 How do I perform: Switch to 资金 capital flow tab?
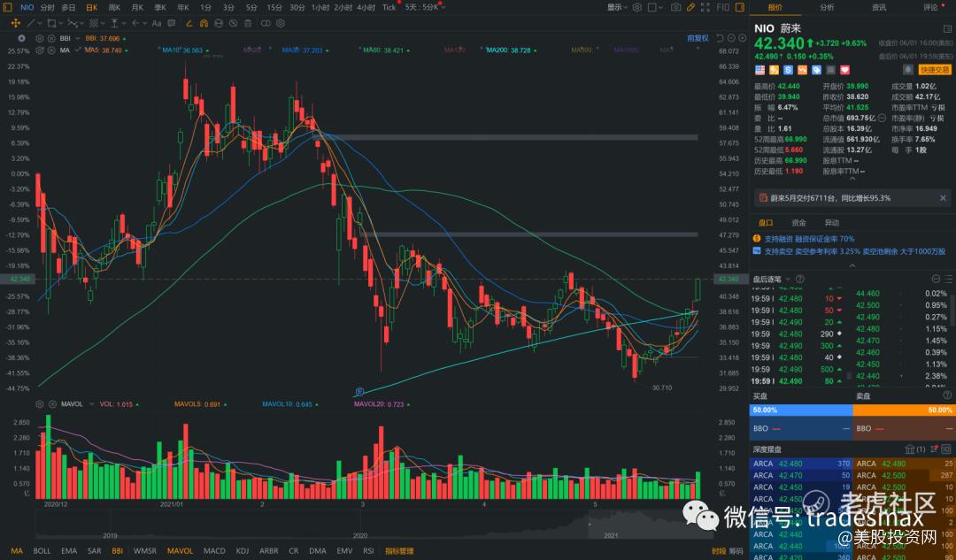pos(798,222)
